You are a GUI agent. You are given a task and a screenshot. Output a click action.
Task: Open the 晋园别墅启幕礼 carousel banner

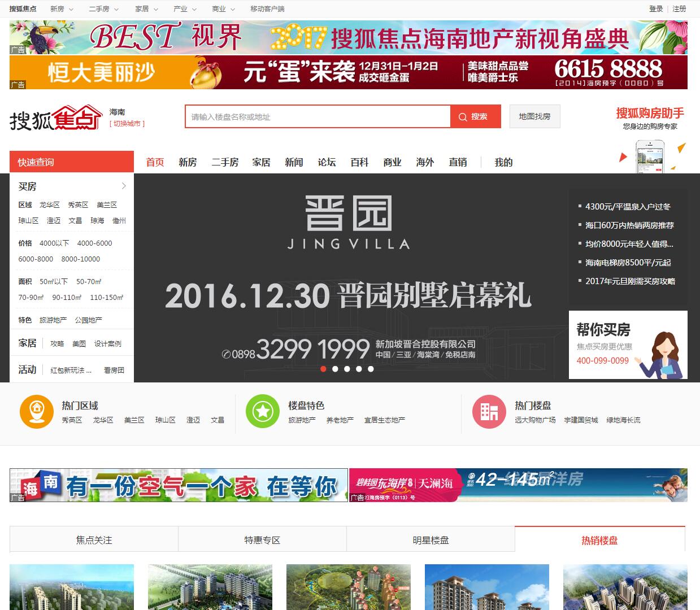click(x=351, y=278)
